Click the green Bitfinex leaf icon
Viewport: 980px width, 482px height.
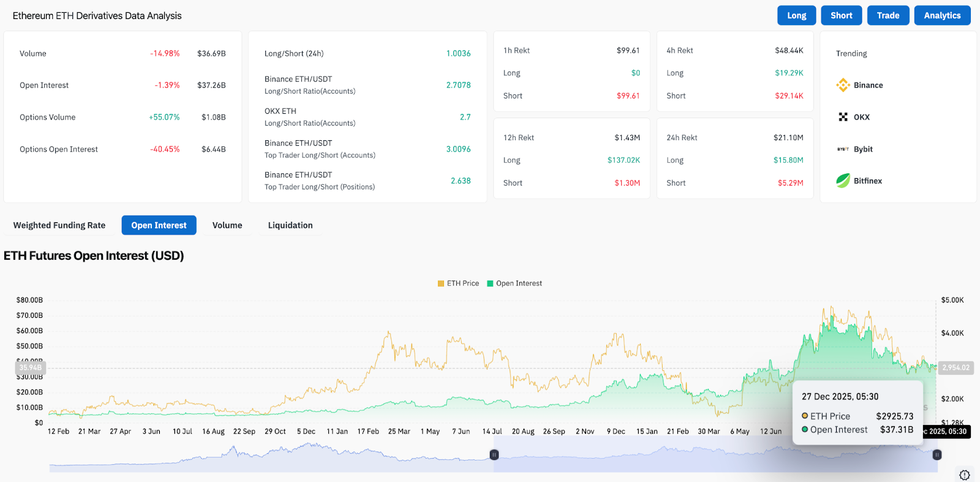843,181
